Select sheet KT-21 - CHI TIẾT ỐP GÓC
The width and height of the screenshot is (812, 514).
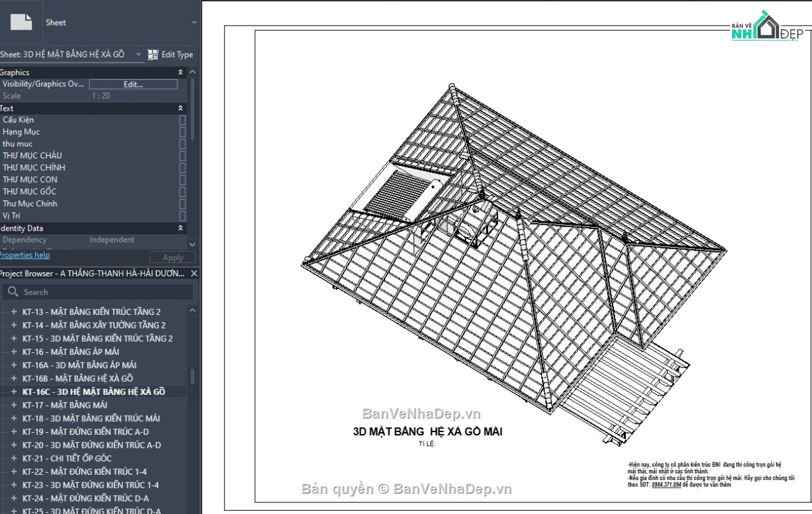(67, 458)
